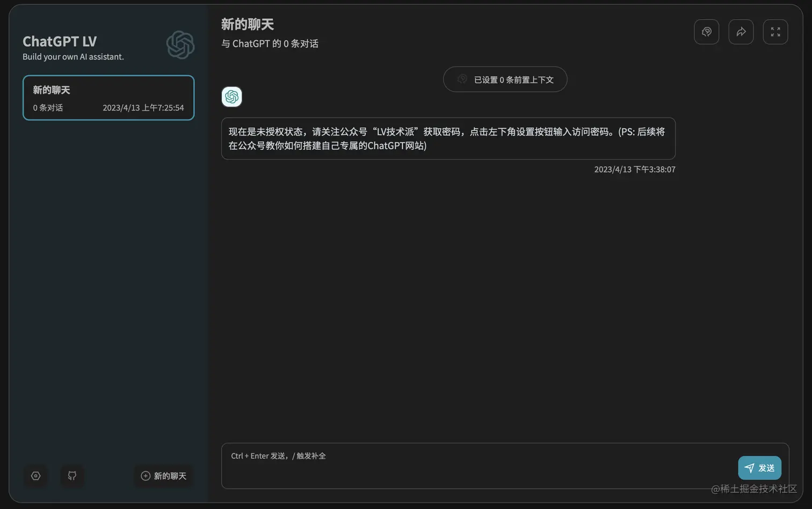Click the ChatGPT LV sidebar title
Image resolution: width=812 pixels, height=509 pixels.
point(60,41)
